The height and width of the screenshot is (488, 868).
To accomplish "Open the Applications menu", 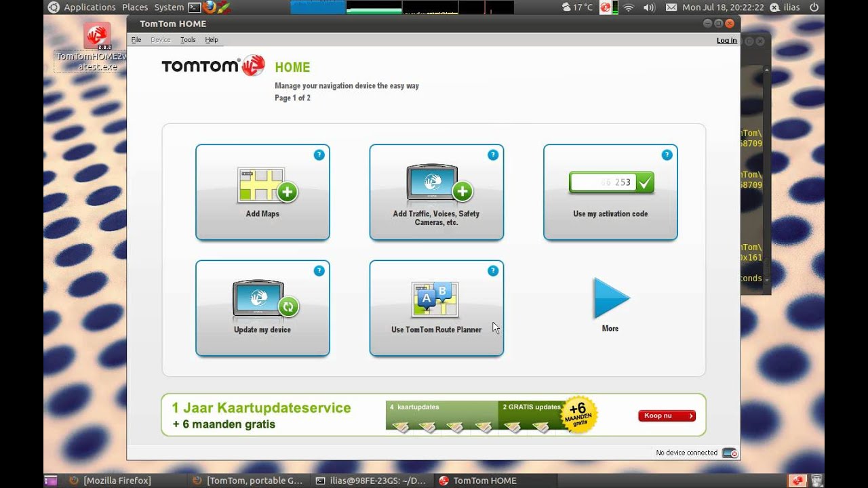I will pos(90,7).
